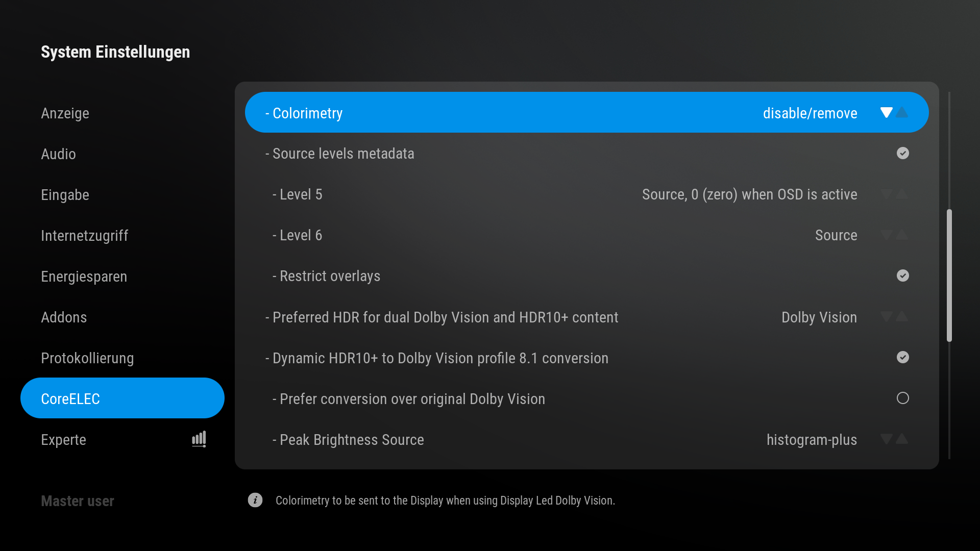Click Peak Brightness Source down arrow
This screenshot has height=551, width=980.
(x=887, y=439)
